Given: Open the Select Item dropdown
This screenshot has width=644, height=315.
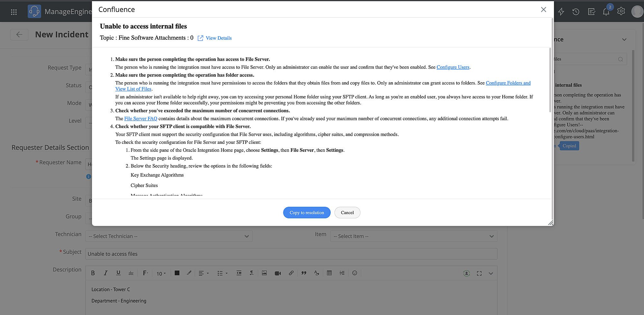Looking at the screenshot, I should coord(414,236).
